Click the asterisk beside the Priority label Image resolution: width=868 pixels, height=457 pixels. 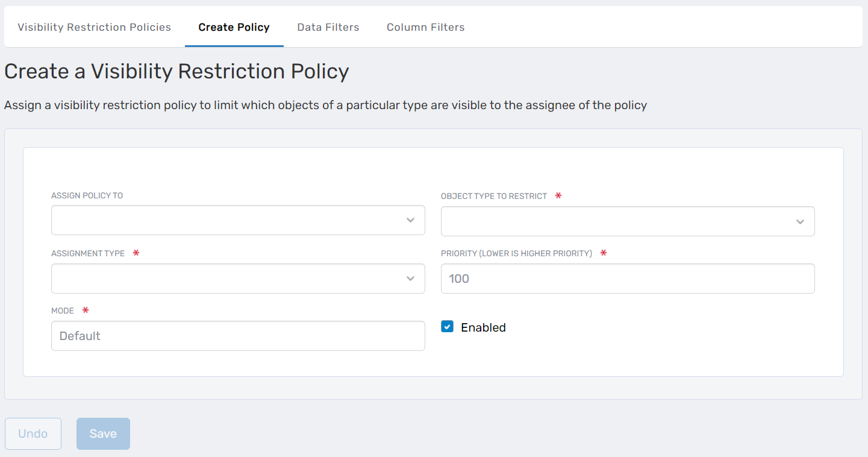click(x=603, y=253)
